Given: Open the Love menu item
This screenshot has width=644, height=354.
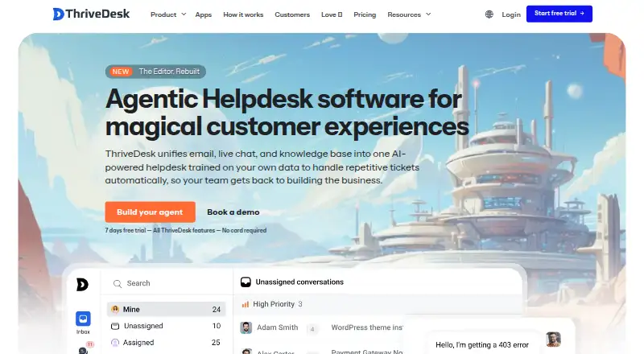Looking at the screenshot, I should pyautogui.click(x=332, y=14).
